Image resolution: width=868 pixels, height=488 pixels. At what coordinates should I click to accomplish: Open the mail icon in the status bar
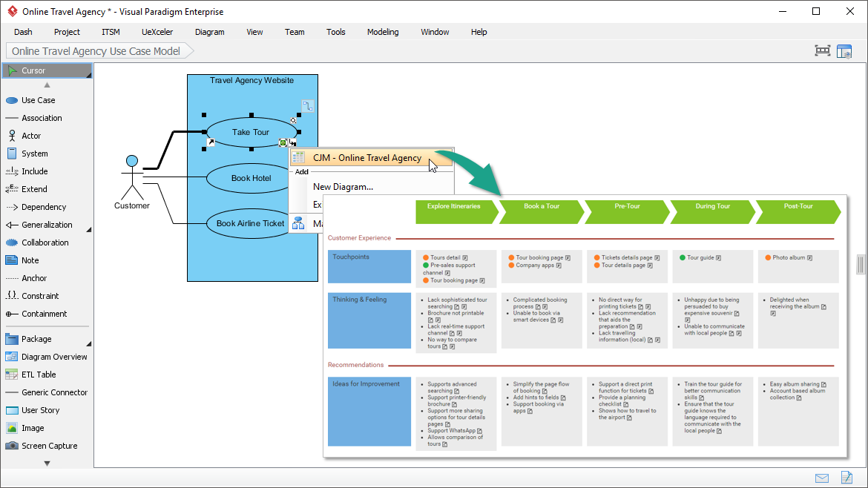pos(822,478)
